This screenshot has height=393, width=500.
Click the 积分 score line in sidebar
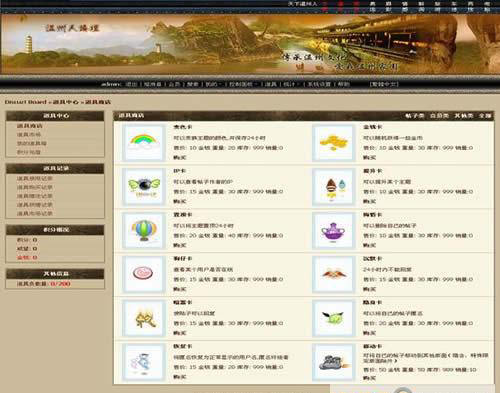pos(27,240)
